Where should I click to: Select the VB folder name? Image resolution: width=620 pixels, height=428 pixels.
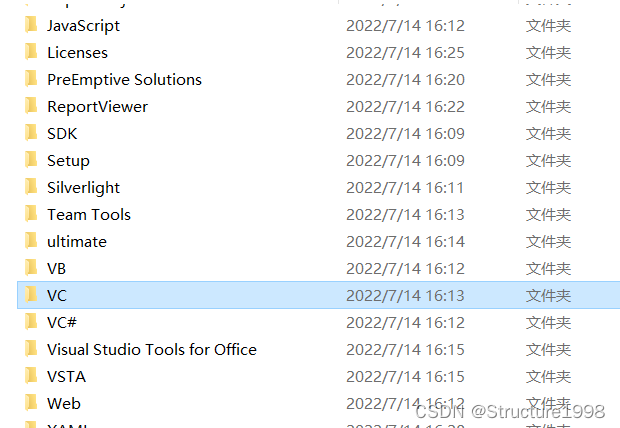pos(57,269)
